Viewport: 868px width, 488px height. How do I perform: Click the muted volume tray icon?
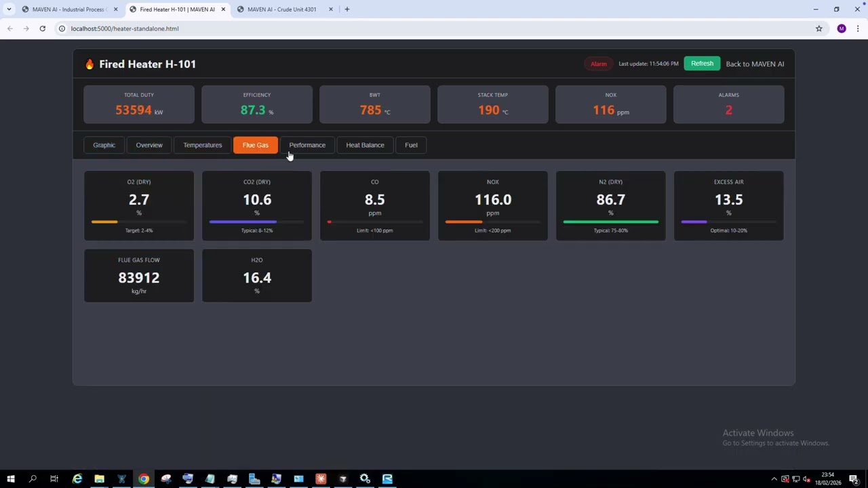(x=806, y=479)
